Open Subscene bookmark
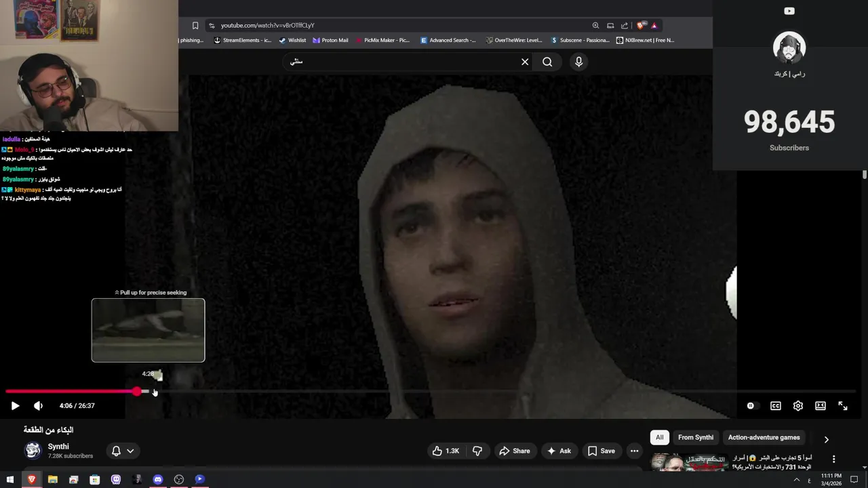The width and height of the screenshot is (868, 488). pos(580,40)
